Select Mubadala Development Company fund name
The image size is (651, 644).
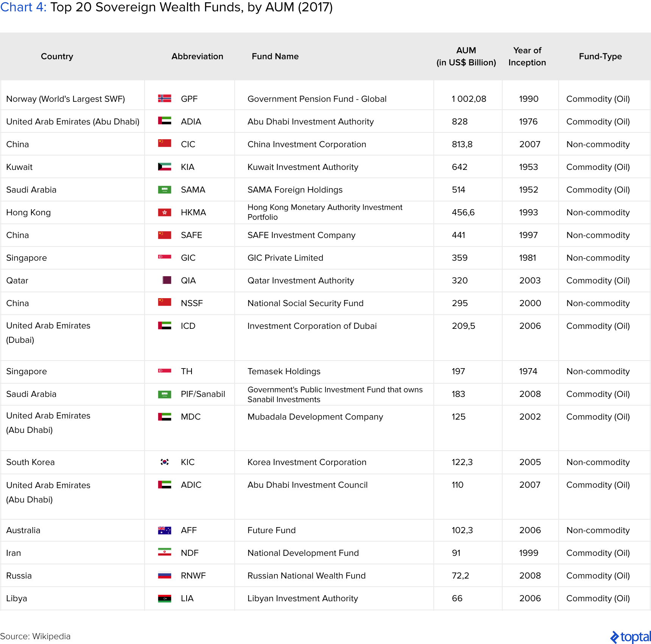[315, 417]
